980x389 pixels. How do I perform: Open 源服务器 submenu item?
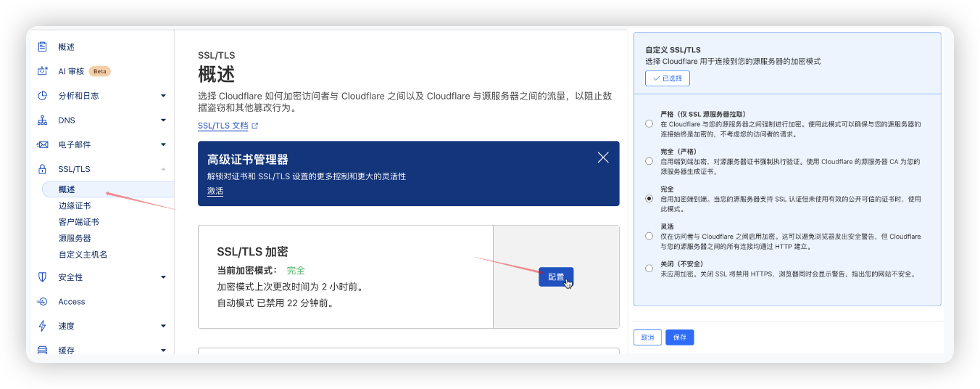(x=75, y=238)
